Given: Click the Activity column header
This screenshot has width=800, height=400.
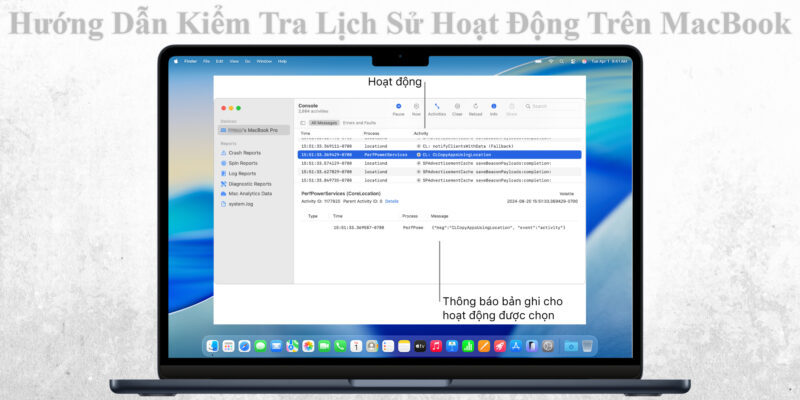Looking at the screenshot, I should 421,133.
